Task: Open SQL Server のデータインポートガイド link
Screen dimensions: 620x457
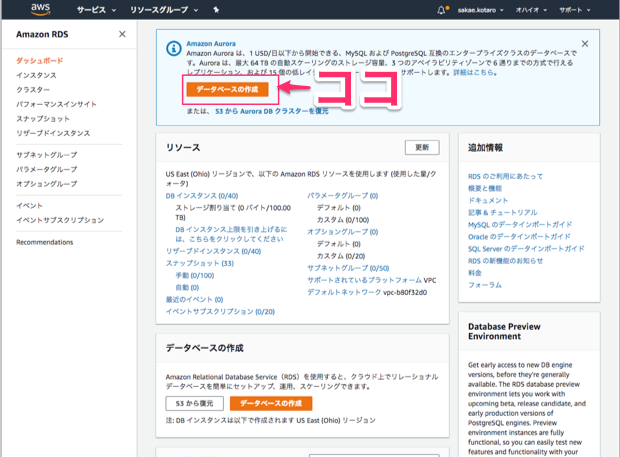Action: click(x=526, y=249)
